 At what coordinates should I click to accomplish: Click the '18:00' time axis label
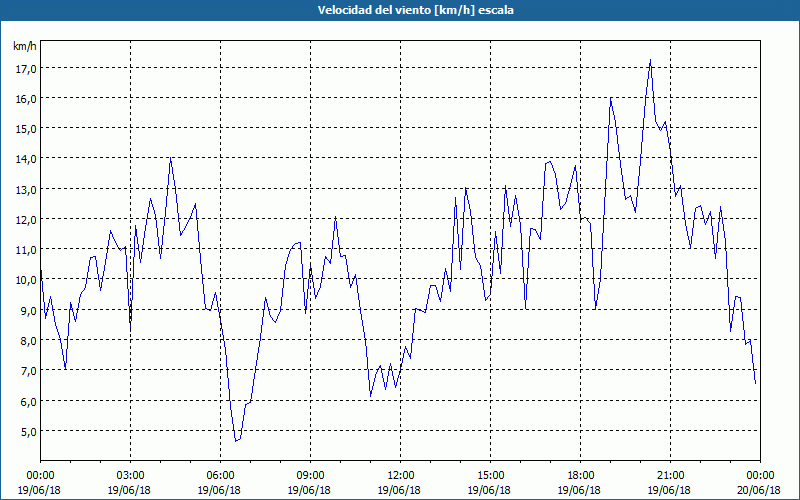click(x=581, y=476)
